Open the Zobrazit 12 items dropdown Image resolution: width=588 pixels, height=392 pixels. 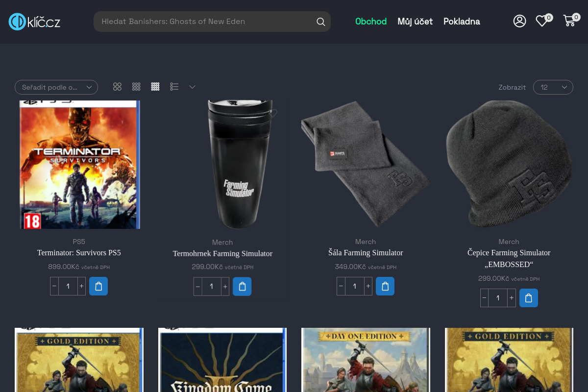(x=553, y=87)
